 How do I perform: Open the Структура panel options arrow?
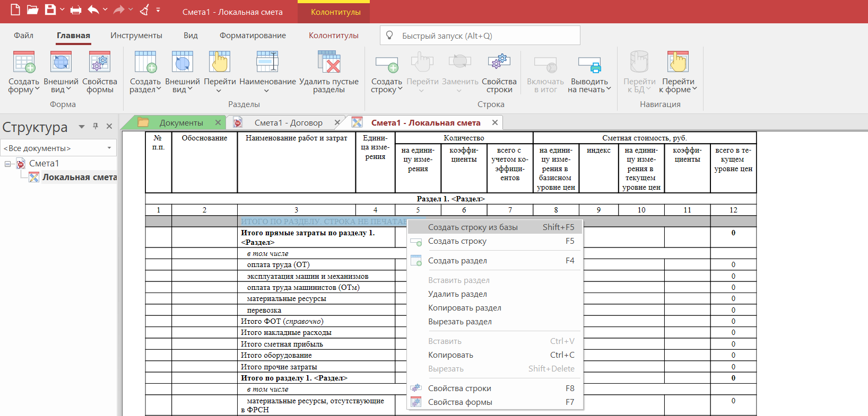coord(82,127)
